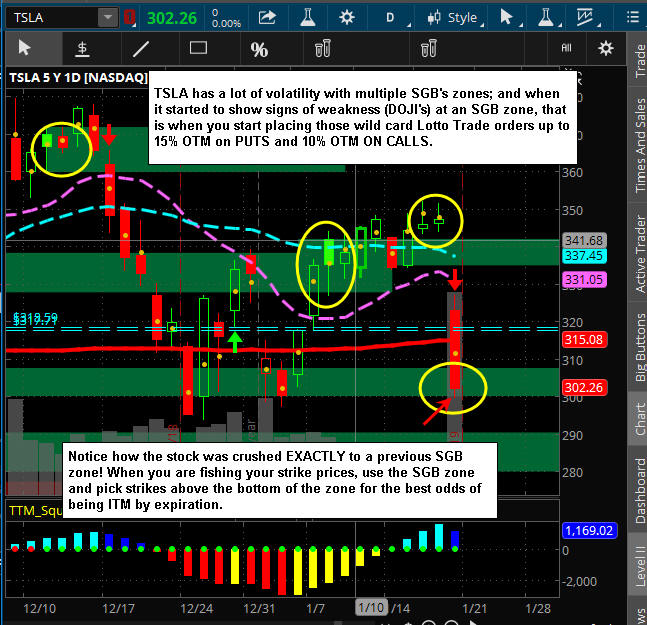Switch to the Trade sidebar tab
Screen dimensions: 647x625
point(639,61)
